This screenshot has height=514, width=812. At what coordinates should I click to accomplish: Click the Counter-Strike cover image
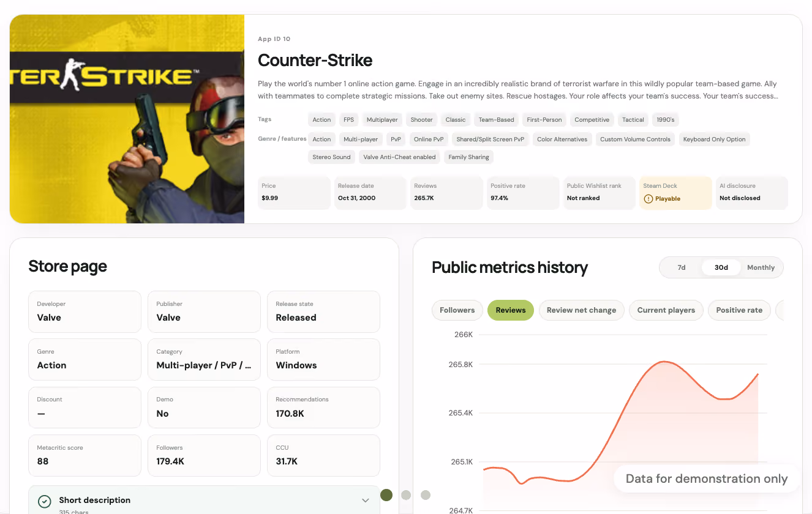pos(127,119)
